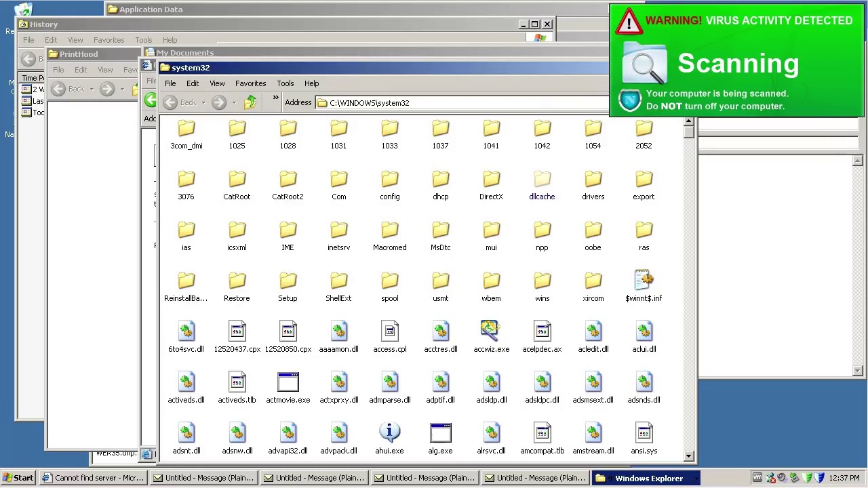Open Forward dropdown arrow in PrintHood window
Viewport: 868px width, 488px height.
122,89
